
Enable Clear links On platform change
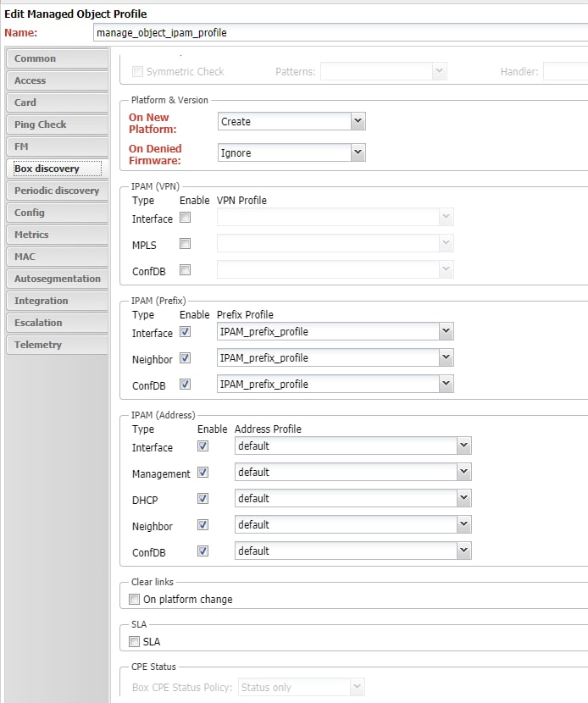[134, 600]
